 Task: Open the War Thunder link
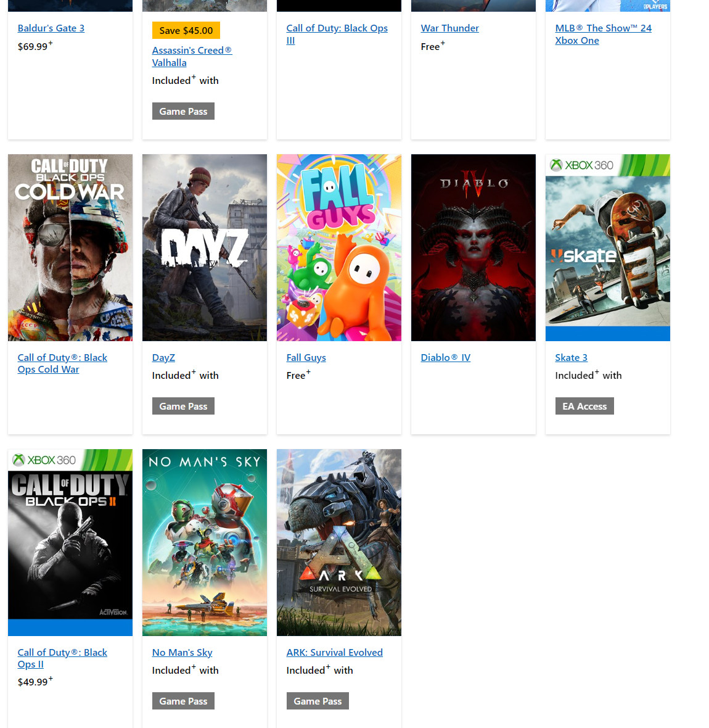tap(449, 28)
